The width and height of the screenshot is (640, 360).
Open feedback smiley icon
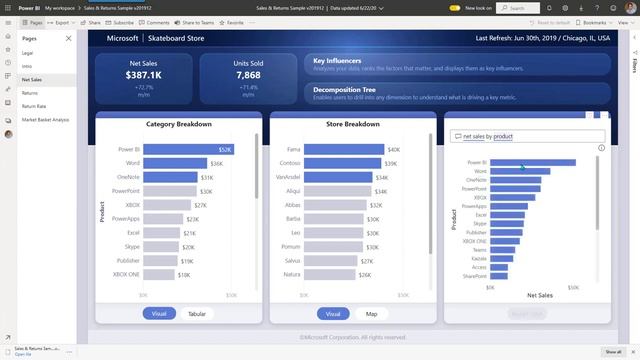point(613,8)
